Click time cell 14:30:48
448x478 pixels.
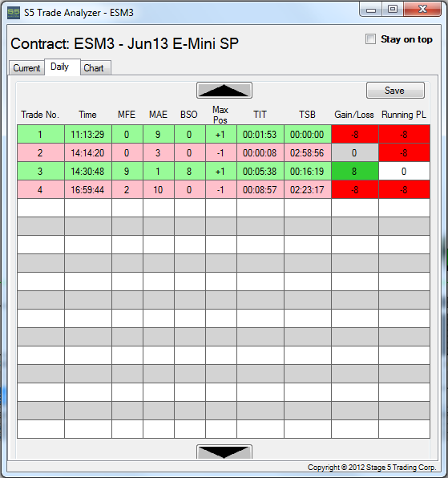[87, 171]
